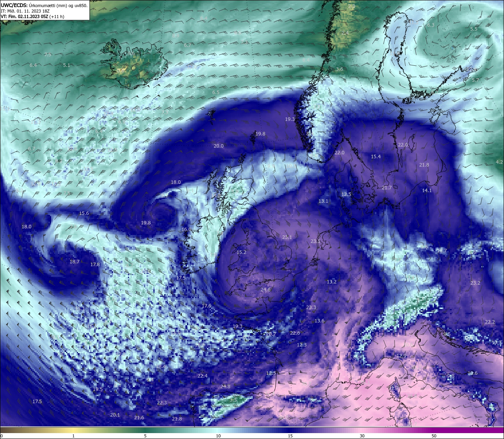504x439 pixels.
Task: Click the map value '2.4'
Action: point(345,33)
